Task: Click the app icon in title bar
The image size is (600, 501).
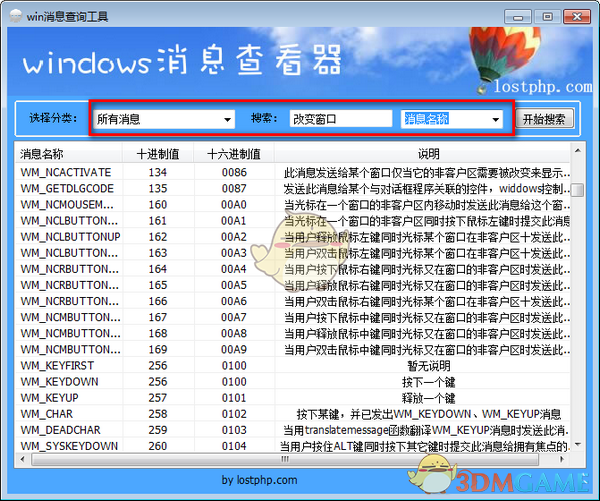Action: pos(15,16)
